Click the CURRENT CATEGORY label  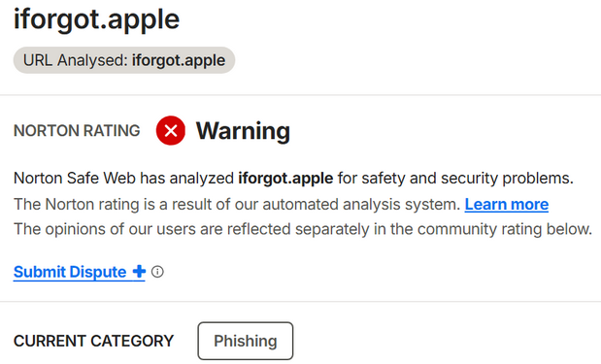click(x=93, y=341)
